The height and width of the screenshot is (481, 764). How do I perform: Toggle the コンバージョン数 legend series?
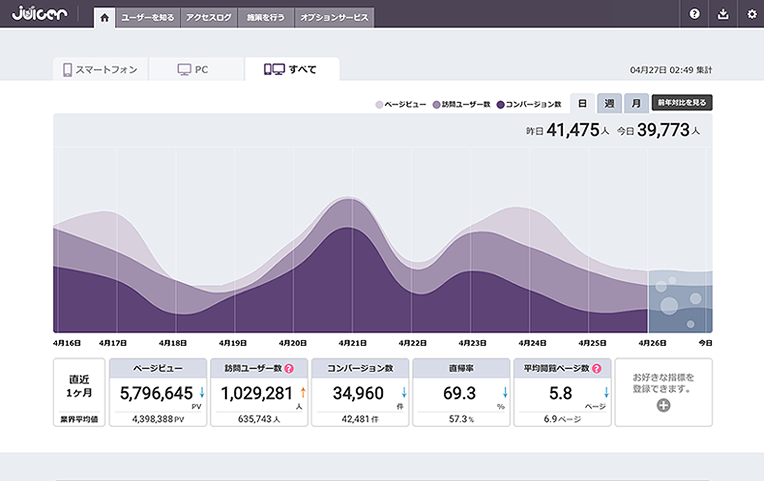click(x=529, y=104)
